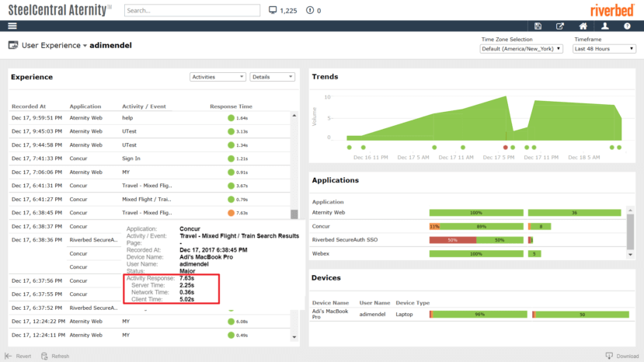
Task: Click orange status dot showing 7.63s
Action: point(231,213)
